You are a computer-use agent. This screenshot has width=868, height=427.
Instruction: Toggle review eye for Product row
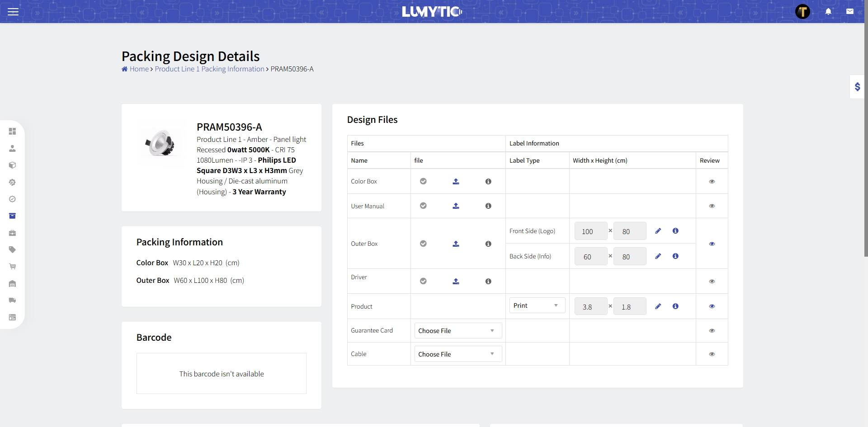click(712, 306)
